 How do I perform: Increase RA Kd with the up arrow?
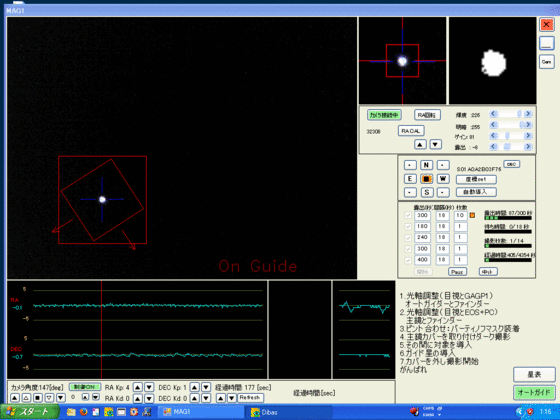tap(138, 398)
